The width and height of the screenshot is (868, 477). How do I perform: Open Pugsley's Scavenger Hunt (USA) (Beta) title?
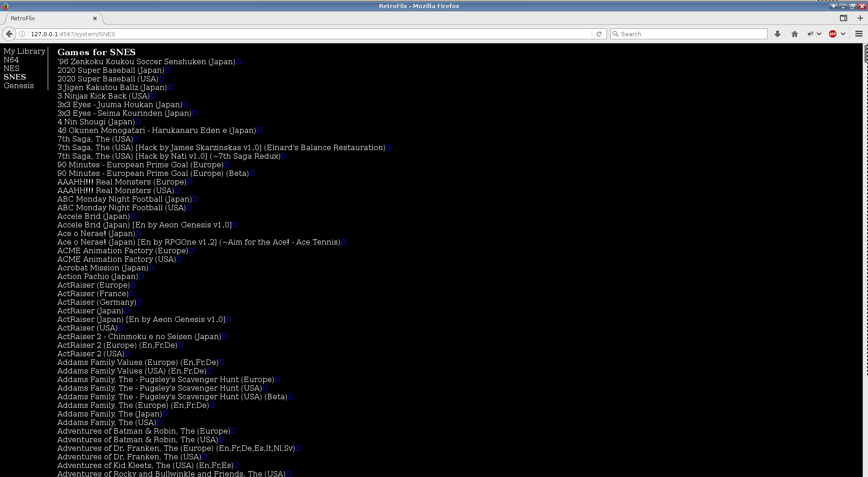point(172,397)
